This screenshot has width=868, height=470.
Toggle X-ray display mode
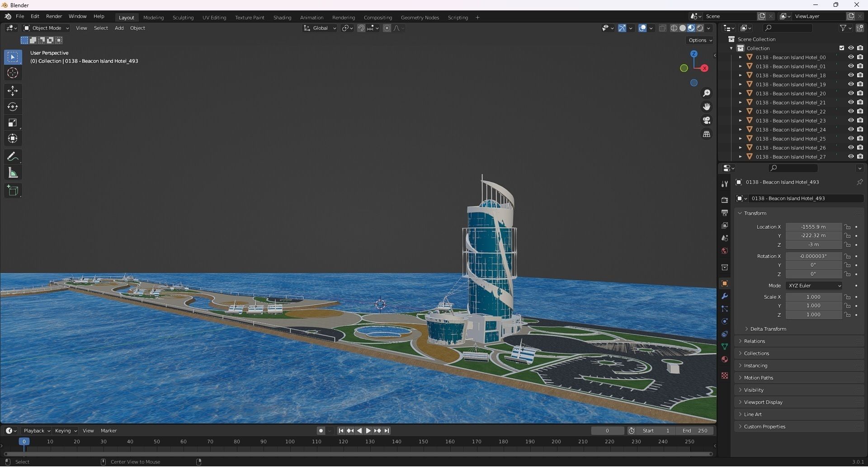[662, 28]
